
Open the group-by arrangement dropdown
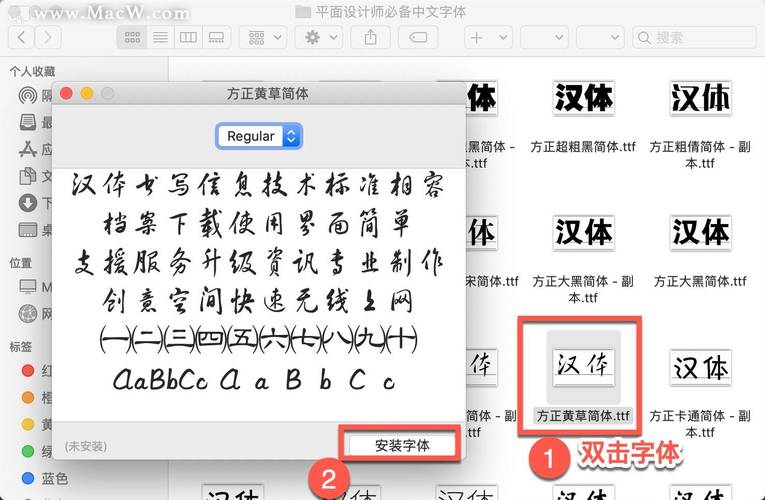(x=263, y=38)
